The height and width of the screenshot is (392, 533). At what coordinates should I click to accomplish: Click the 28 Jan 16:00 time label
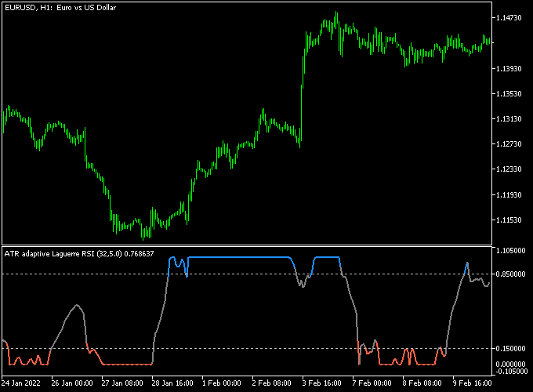point(172,383)
